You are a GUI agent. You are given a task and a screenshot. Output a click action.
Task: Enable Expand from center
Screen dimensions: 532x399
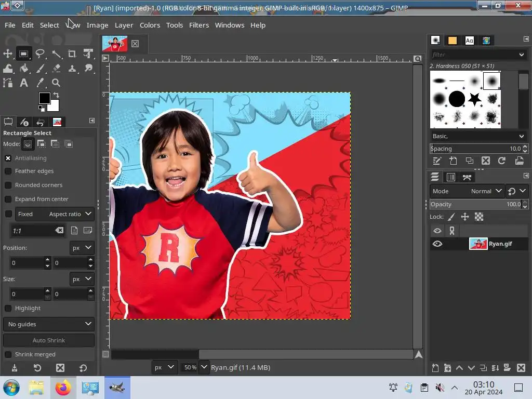click(x=8, y=199)
